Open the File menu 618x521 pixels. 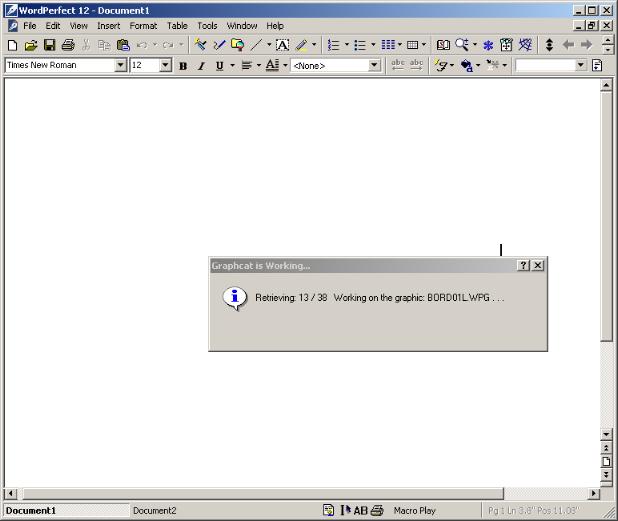(30, 26)
